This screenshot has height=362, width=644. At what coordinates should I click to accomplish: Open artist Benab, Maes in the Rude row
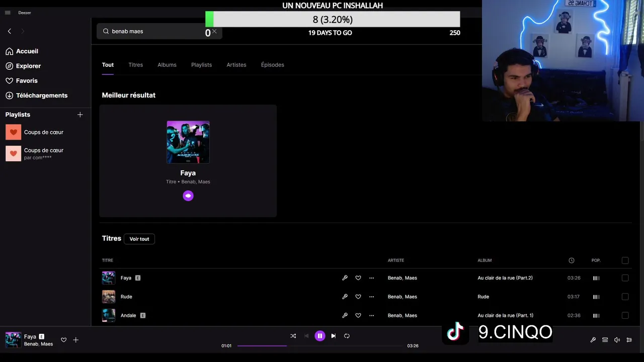click(403, 297)
